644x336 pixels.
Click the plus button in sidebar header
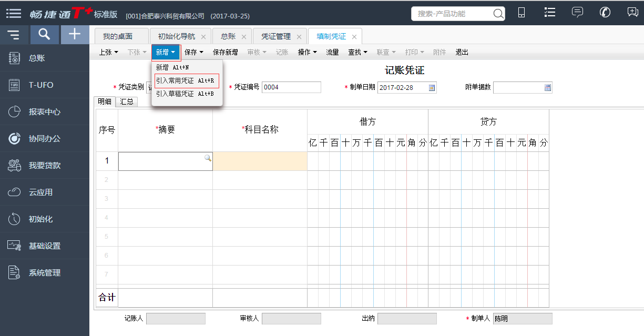75,35
